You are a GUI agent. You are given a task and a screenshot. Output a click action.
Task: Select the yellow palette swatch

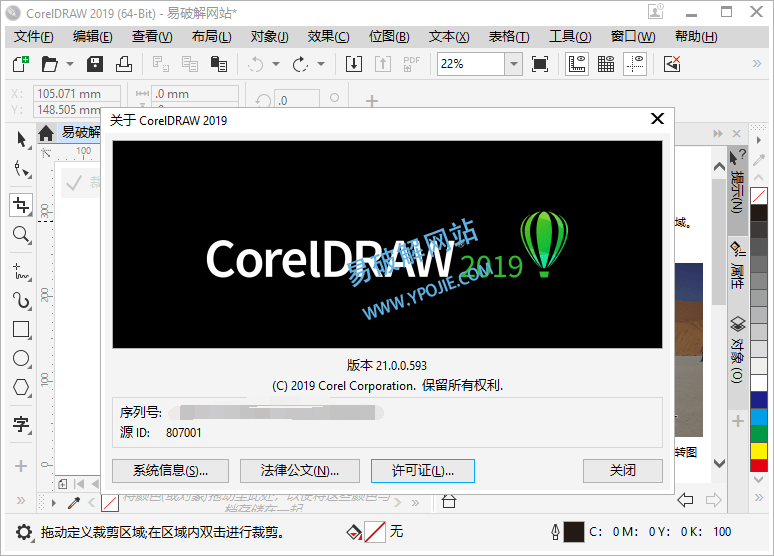tap(758, 451)
